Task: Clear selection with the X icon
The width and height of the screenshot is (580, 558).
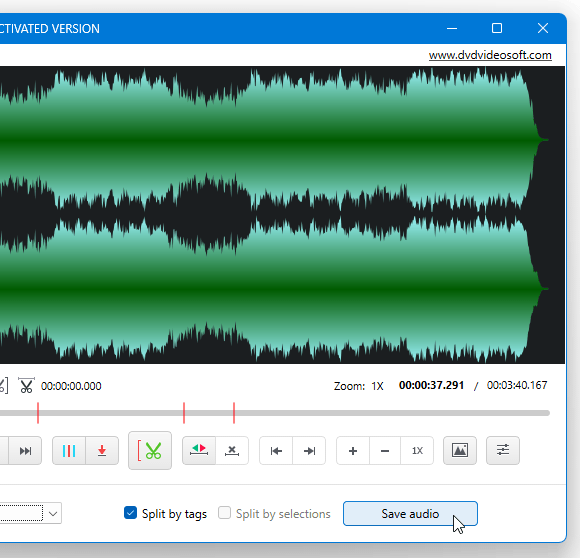Action: point(232,451)
